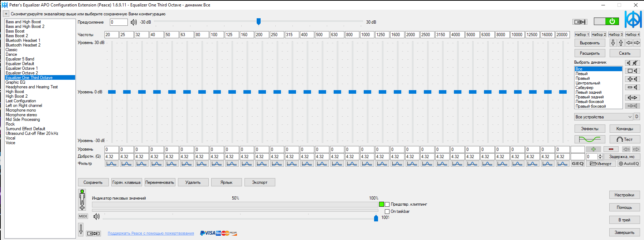Select Сабвуфер in speaker list

(x=599, y=88)
